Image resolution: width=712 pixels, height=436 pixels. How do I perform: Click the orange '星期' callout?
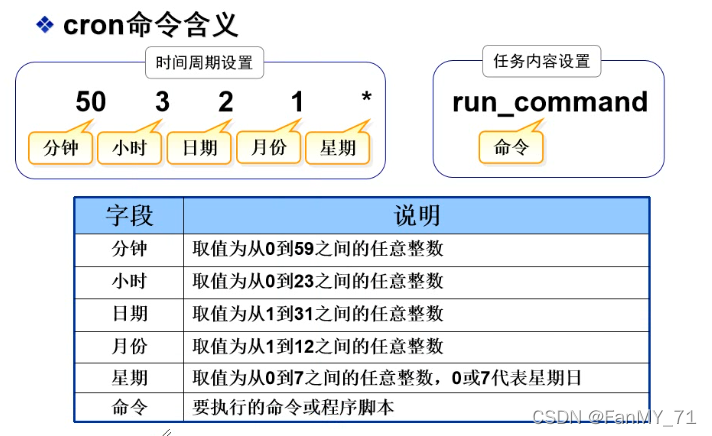pos(338,148)
